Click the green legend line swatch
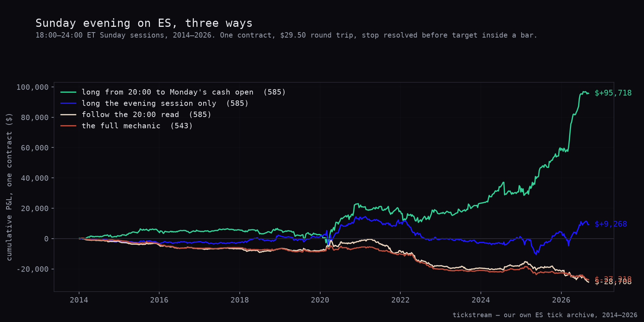 coord(68,92)
